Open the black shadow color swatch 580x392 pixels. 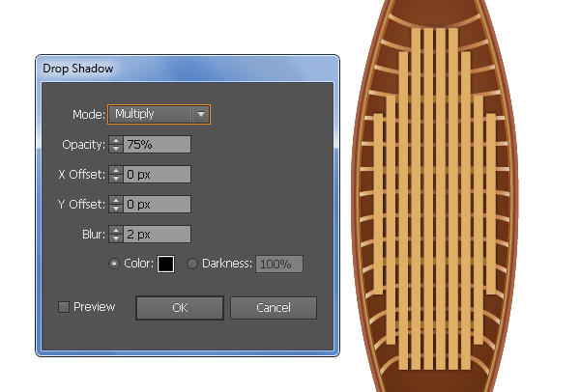point(165,264)
